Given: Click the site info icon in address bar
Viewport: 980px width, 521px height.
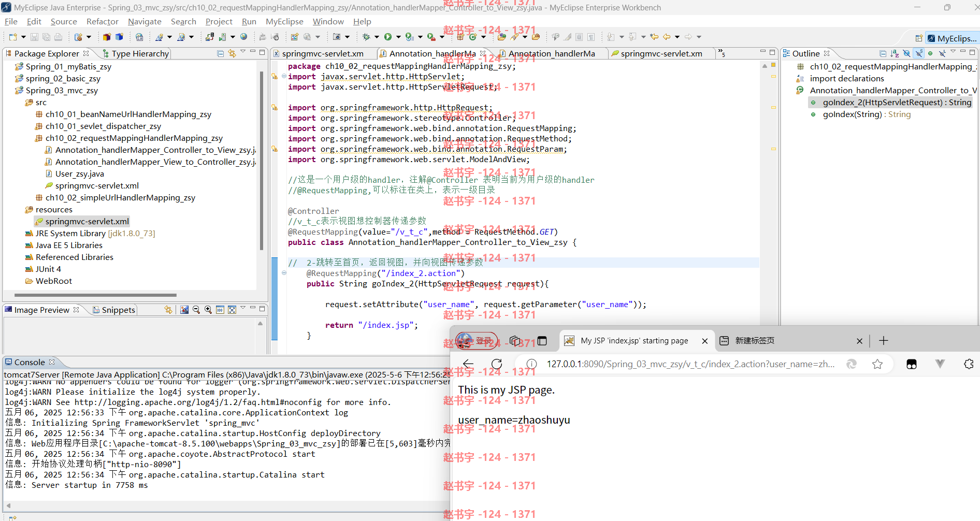Looking at the screenshot, I should [x=531, y=364].
